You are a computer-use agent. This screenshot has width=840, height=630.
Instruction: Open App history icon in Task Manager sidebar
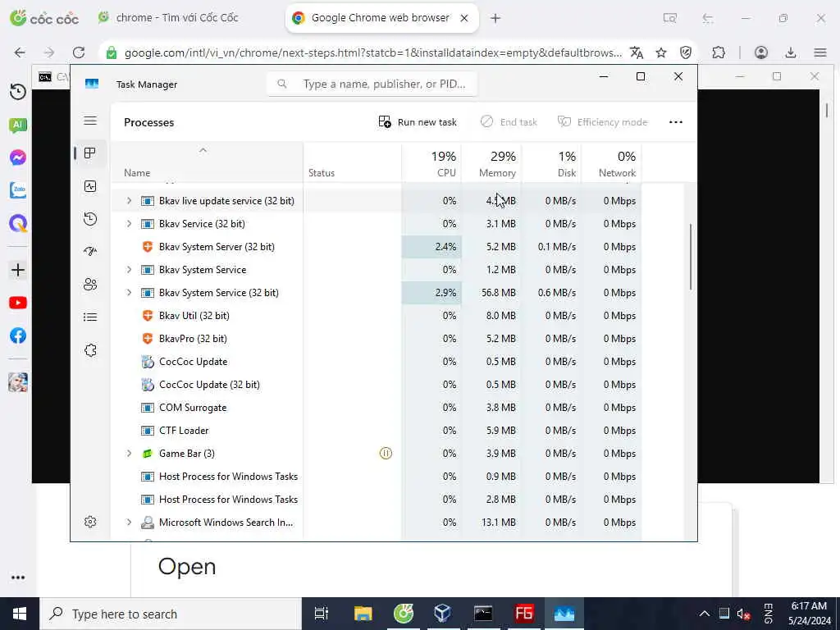click(90, 218)
